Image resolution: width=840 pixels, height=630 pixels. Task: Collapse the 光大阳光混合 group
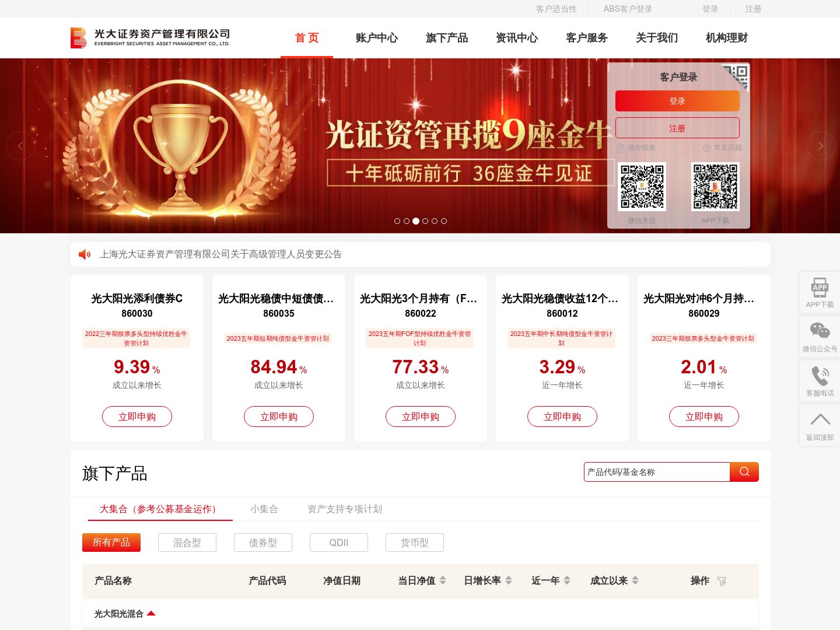coord(151,613)
